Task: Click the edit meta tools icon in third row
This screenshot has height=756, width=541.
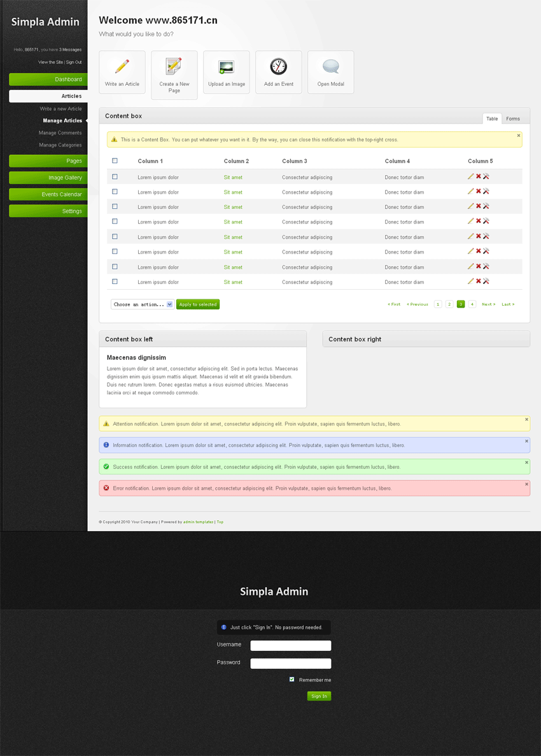Action: (x=486, y=206)
